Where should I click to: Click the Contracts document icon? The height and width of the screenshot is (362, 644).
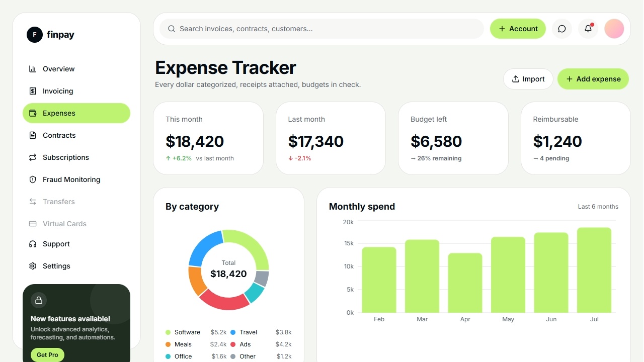click(33, 135)
